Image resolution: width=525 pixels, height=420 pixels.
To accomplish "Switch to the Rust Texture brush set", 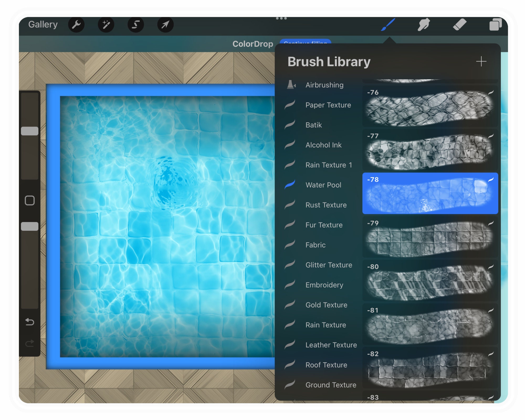I will tap(326, 205).
